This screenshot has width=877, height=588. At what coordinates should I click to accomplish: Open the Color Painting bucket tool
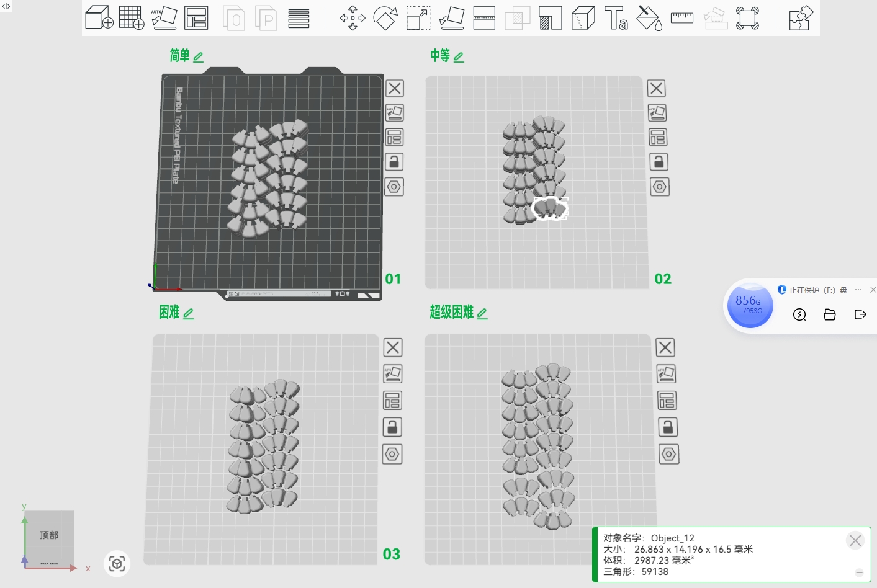649,17
